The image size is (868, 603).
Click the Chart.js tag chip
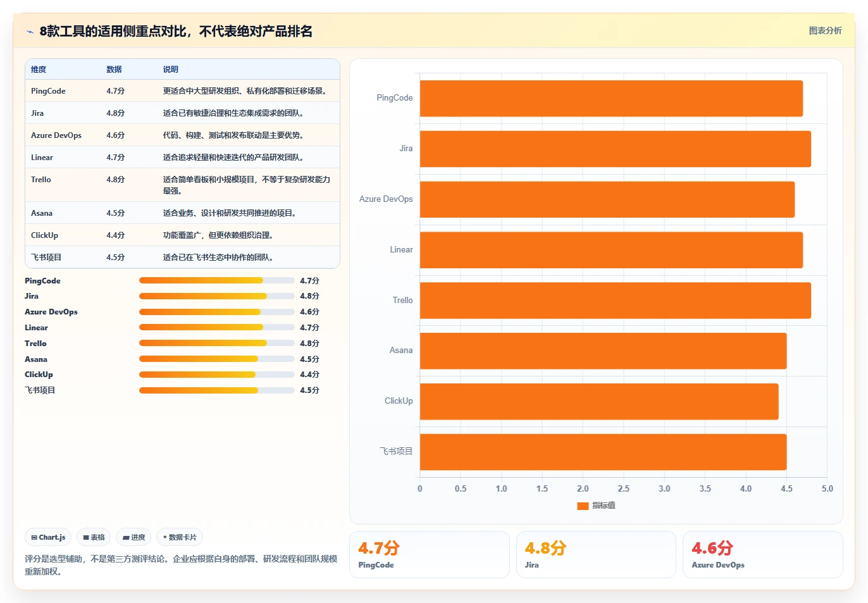click(48, 537)
